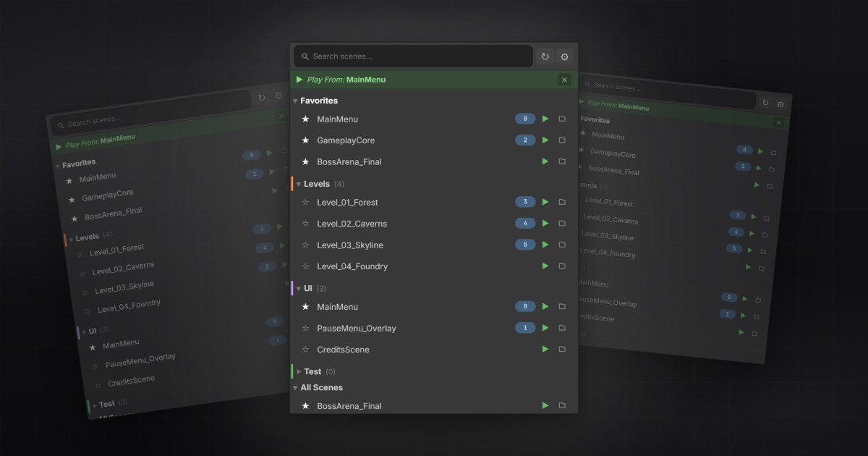Play Level_04_Foundry scene in center panel
The height and width of the screenshot is (456, 868).
pos(545,266)
